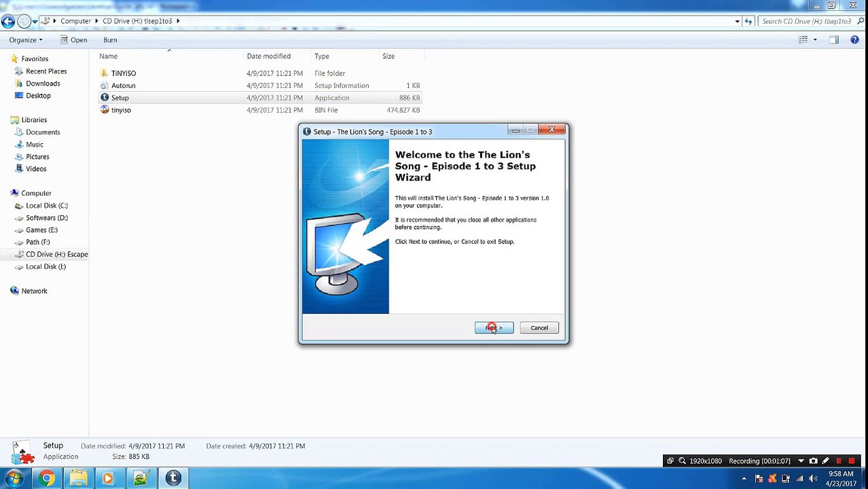Image resolution: width=868 pixels, height=489 pixels.
Task: Change the folder view layout icon
Action: point(803,40)
